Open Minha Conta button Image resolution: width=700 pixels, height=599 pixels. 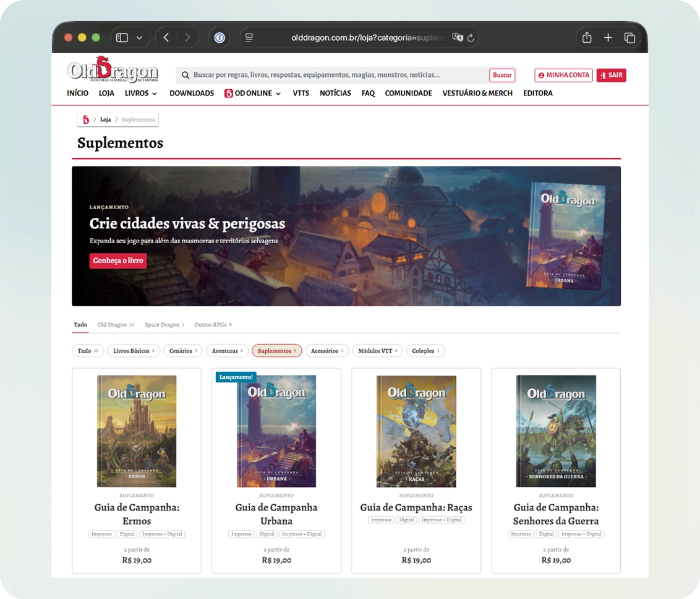[x=563, y=75]
